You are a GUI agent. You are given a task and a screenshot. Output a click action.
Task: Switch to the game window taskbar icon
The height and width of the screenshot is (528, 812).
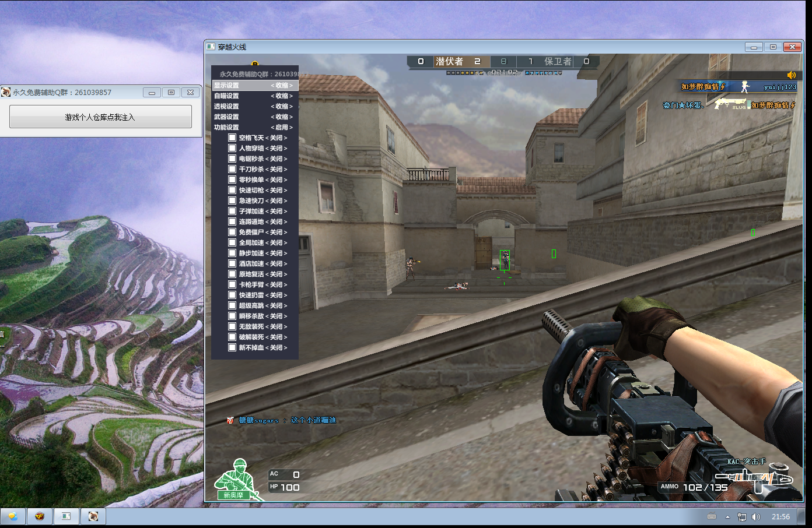point(66,516)
